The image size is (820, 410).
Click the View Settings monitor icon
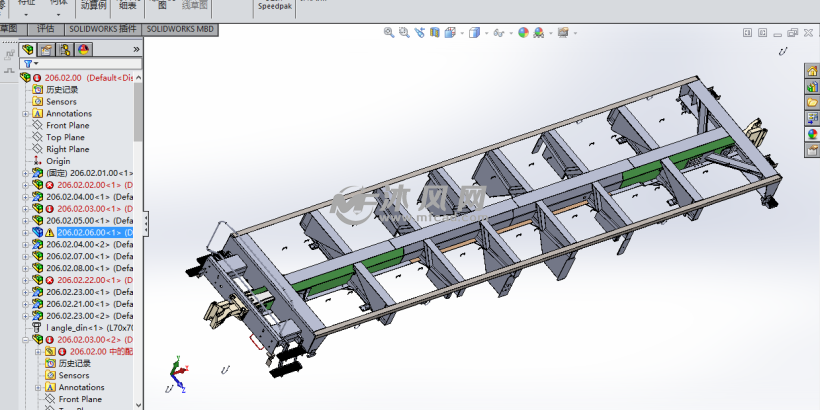[x=563, y=32]
